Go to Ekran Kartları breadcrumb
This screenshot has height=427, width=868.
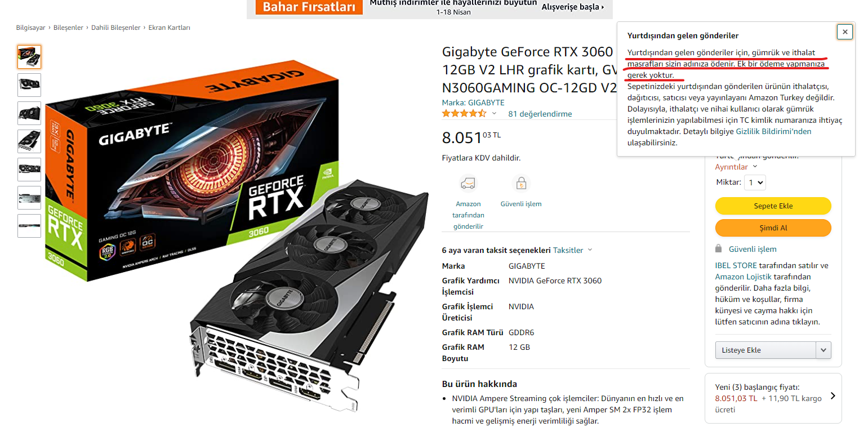[x=169, y=28]
